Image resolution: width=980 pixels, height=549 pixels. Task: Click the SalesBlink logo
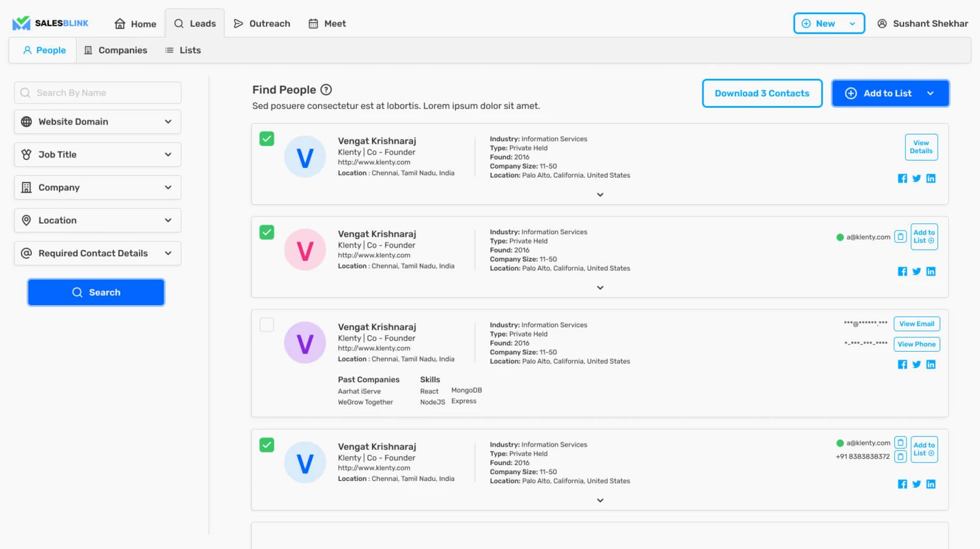(50, 23)
